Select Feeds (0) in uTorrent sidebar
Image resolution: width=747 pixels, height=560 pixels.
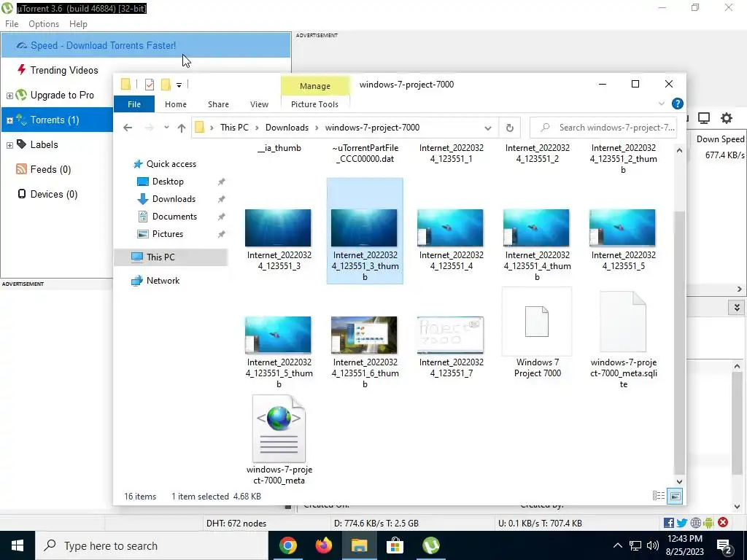(x=50, y=169)
